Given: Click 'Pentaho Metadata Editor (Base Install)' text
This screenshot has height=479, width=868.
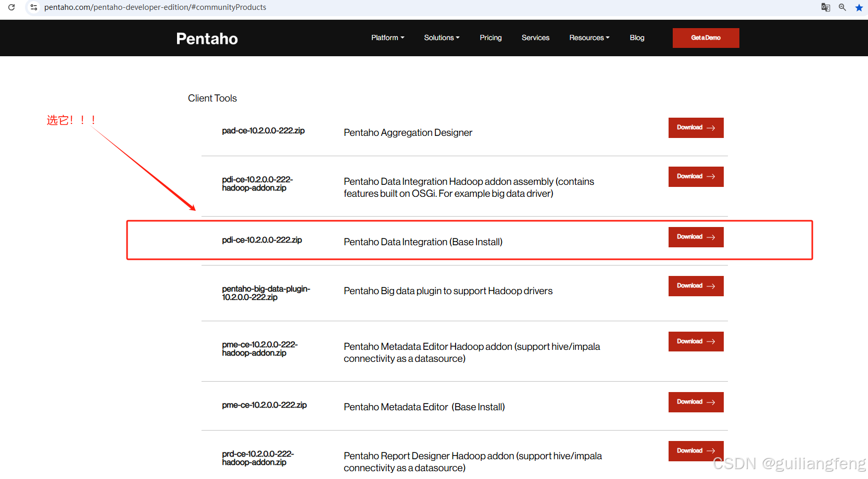Looking at the screenshot, I should point(424,407).
